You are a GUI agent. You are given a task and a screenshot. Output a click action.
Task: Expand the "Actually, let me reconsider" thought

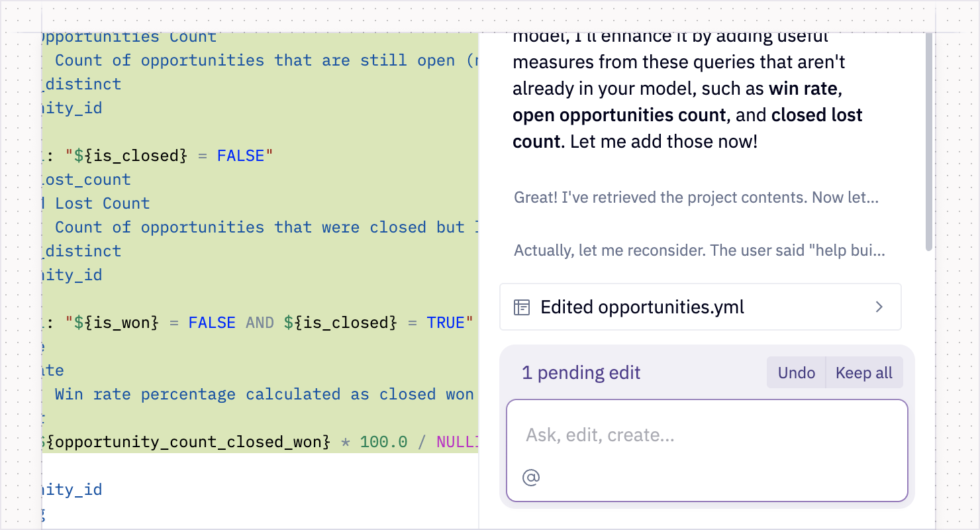click(699, 251)
